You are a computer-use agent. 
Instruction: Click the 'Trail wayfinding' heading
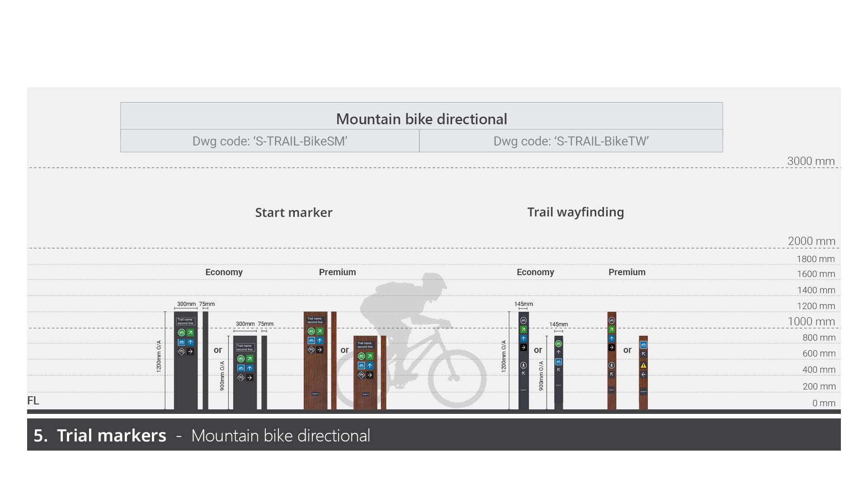[576, 212]
